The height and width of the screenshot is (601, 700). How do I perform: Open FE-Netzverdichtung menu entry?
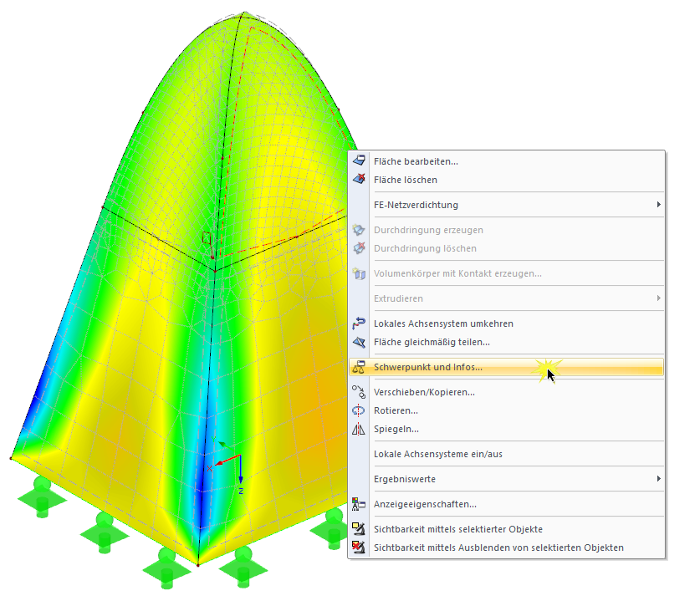(506, 205)
